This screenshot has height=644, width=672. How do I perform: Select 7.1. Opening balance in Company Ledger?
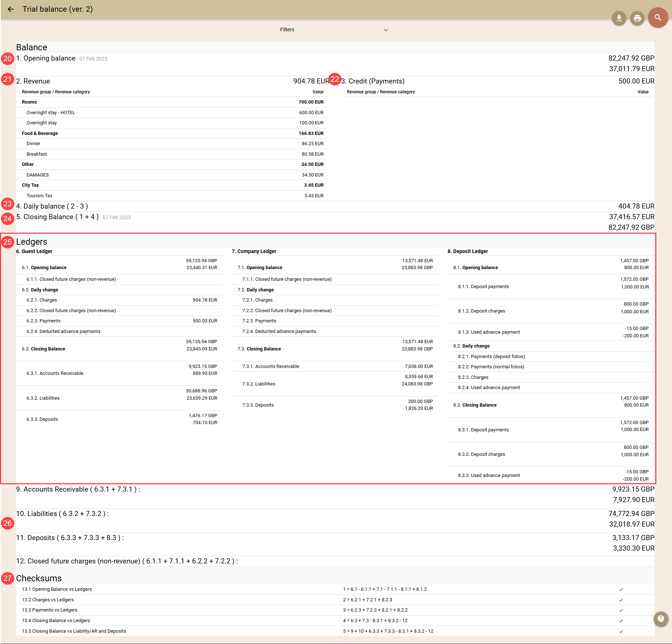click(x=335, y=264)
